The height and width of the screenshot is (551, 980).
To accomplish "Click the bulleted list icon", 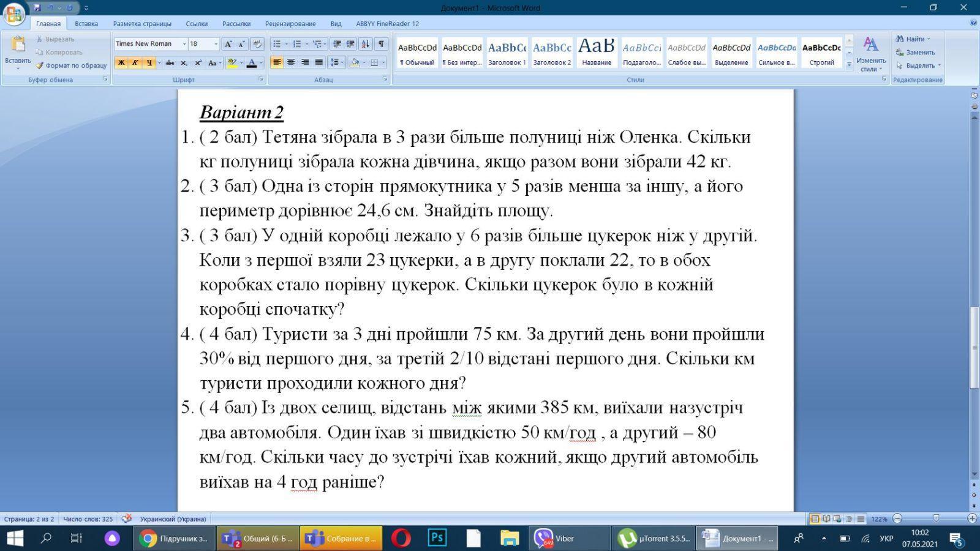I will click(x=277, y=44).
